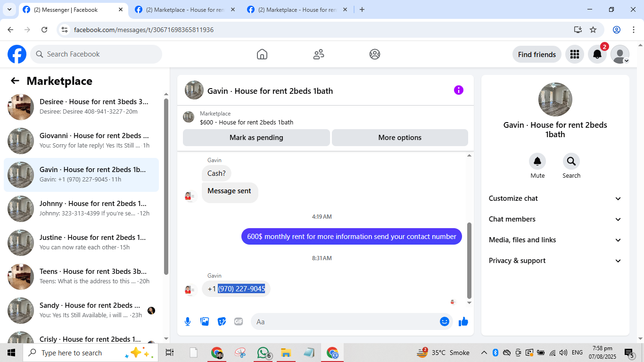Open the Sandy house for rent conversation
This screenshot has width=644, height=362.
click(x=81, y=311)
